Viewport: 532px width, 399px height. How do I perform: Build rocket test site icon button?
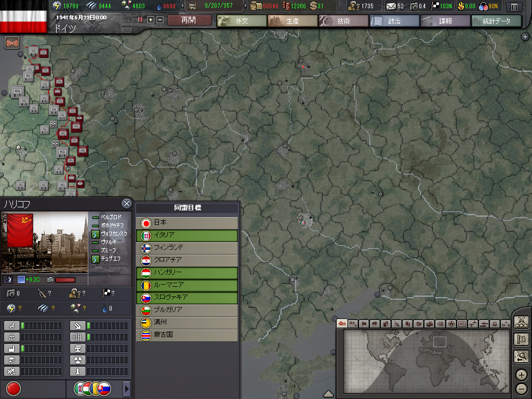click(x=77, y=372)
